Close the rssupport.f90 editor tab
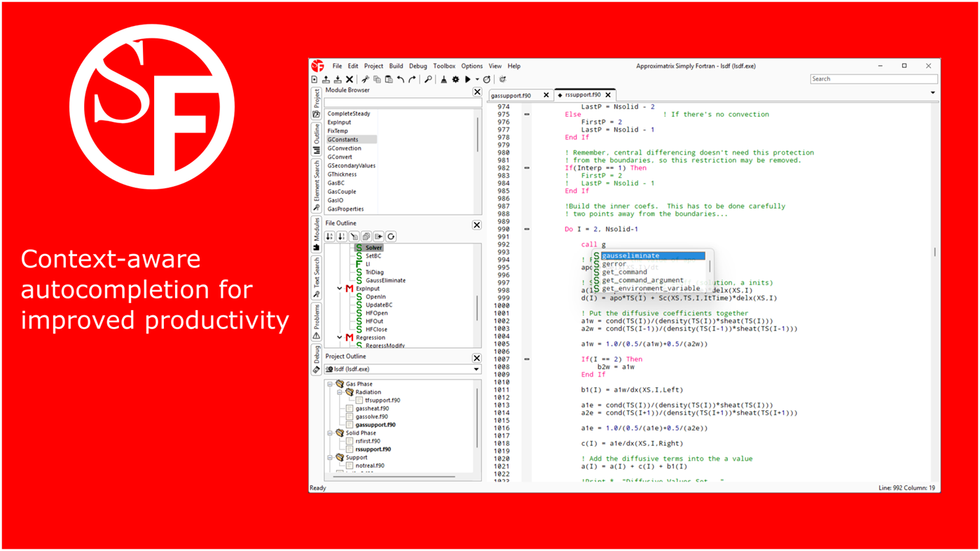980x551 pixels. (608, 95)
